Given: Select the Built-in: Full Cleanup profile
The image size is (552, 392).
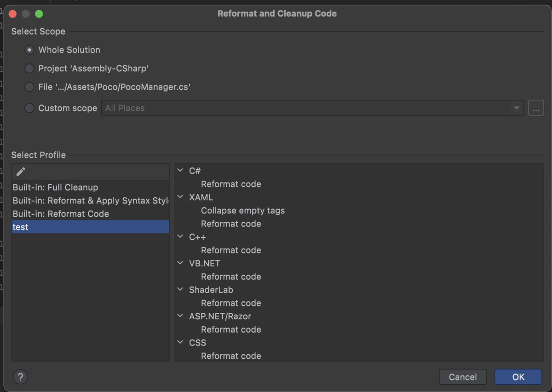Looking at the screenshot, I should 55,187.
